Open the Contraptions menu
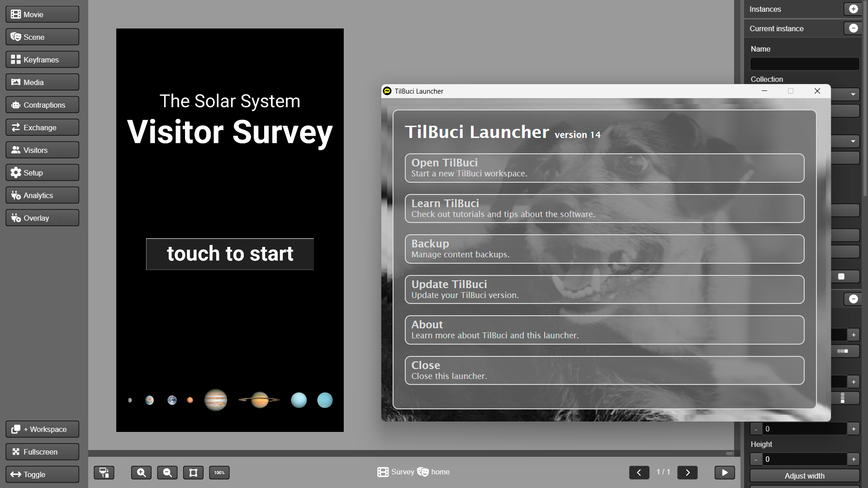 tap(43, 105)
